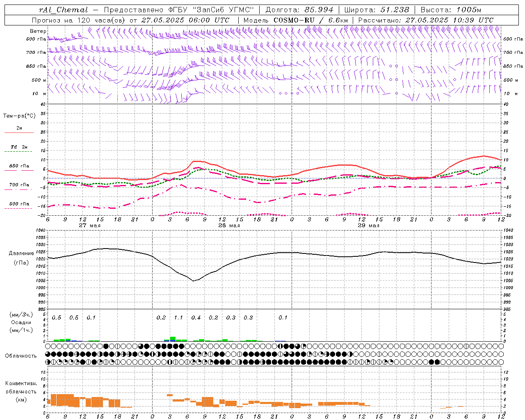Image resolution: width=525 pixels, height=420 pixels.
Task: Click the "850 гПа" temperature legend label
Action: pos(19,166)
